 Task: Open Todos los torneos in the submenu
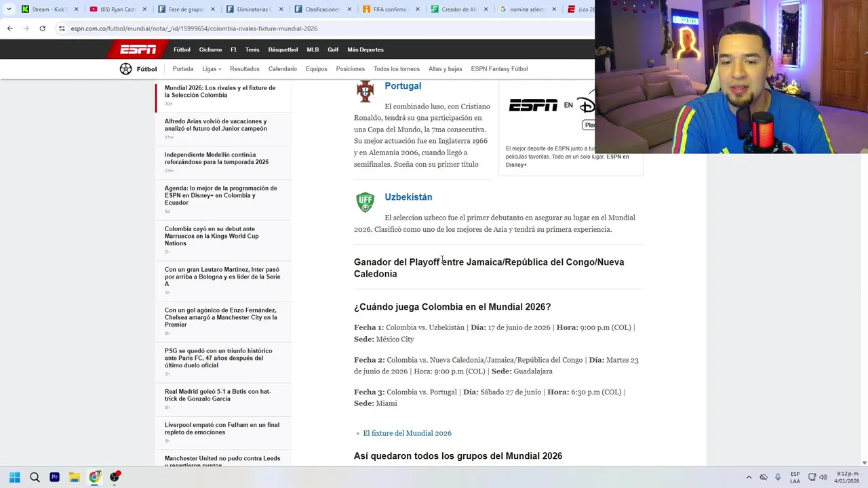(397, 68)
